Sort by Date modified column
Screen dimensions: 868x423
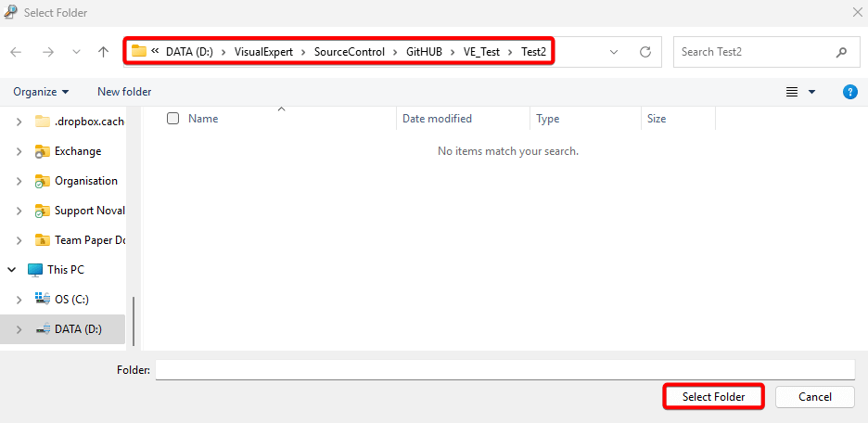(x=437, y=119)
